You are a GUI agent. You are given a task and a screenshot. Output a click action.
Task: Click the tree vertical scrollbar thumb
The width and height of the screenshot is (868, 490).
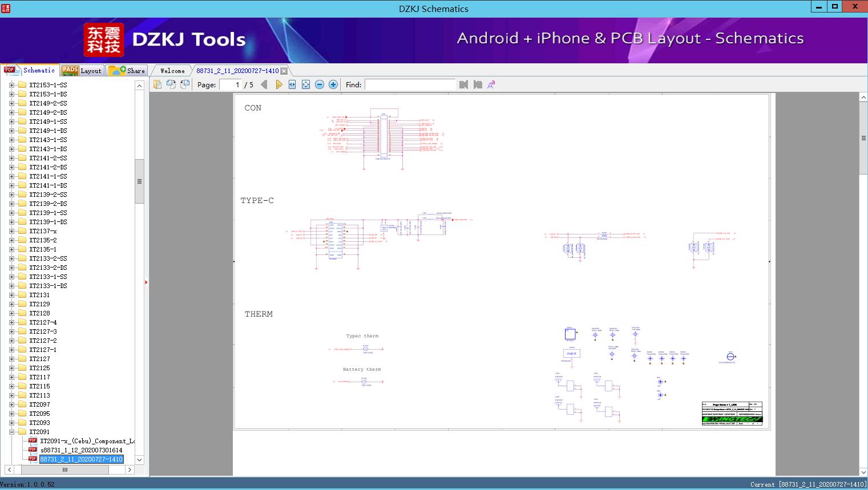[x=139, y=181]
